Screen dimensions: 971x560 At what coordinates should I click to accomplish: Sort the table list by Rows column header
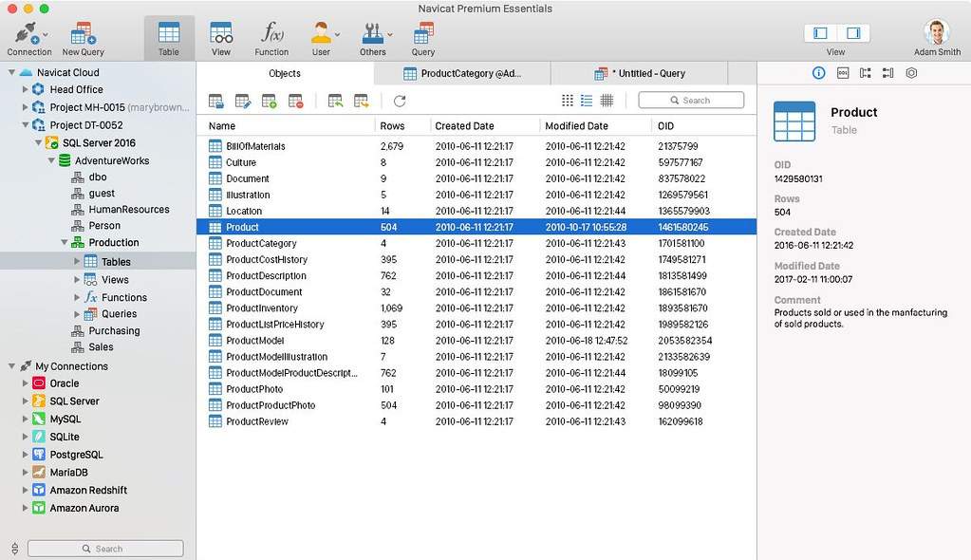coord(392,125)
